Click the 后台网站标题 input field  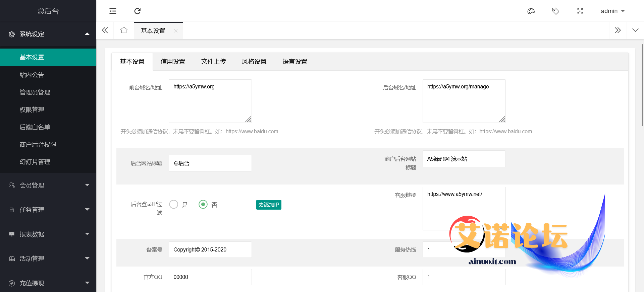click(210, 163)
